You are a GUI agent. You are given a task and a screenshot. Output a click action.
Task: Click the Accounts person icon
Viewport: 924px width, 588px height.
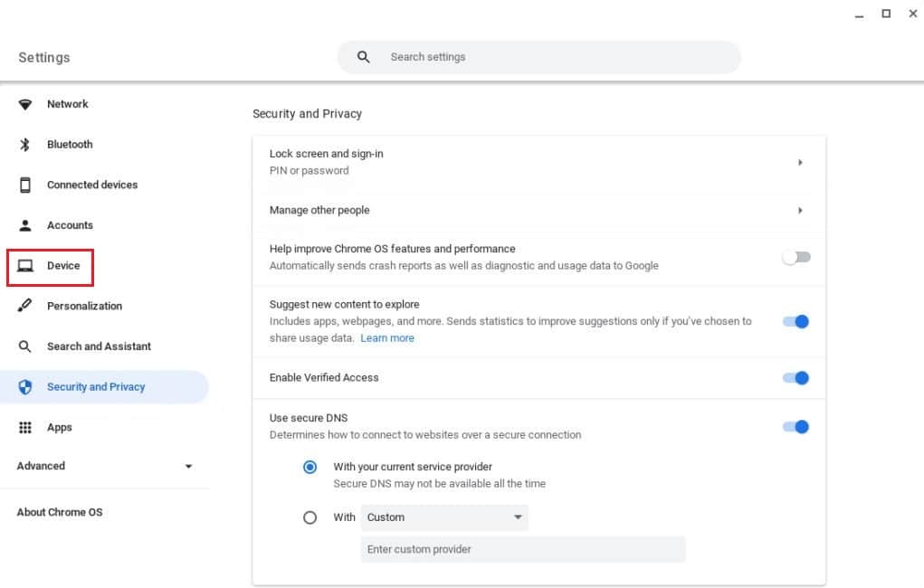tap(24, 225)
